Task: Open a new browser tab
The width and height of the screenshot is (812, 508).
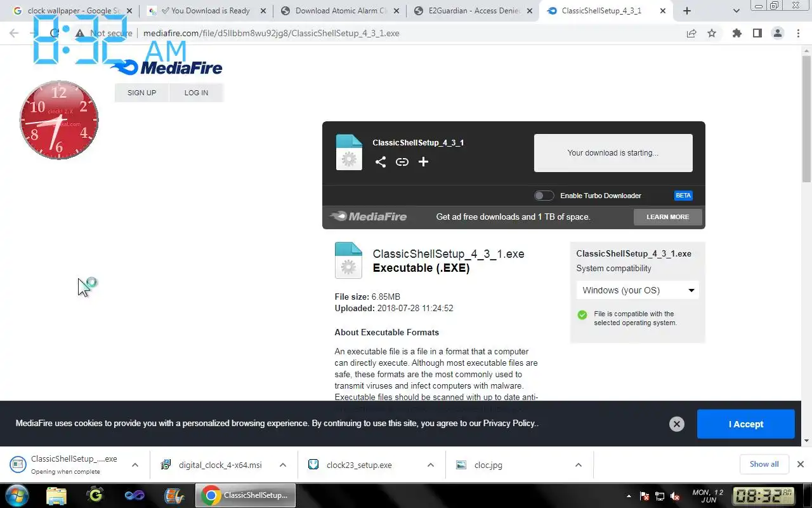Action: coord(686,11)
